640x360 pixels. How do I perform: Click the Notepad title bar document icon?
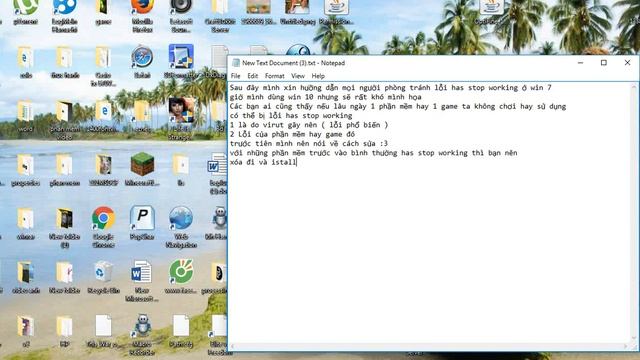[x=236, y=63]
